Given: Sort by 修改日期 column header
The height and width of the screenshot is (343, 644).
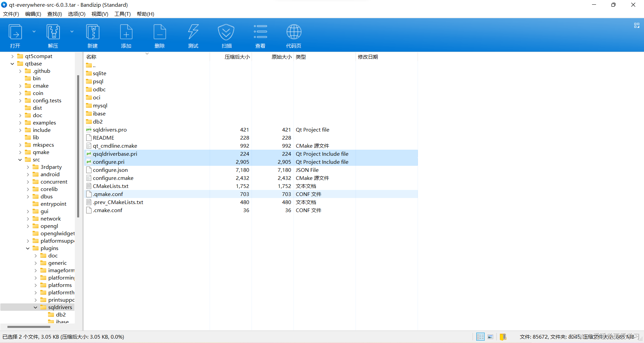Looking at the screenshot, I should coord(387,57).
